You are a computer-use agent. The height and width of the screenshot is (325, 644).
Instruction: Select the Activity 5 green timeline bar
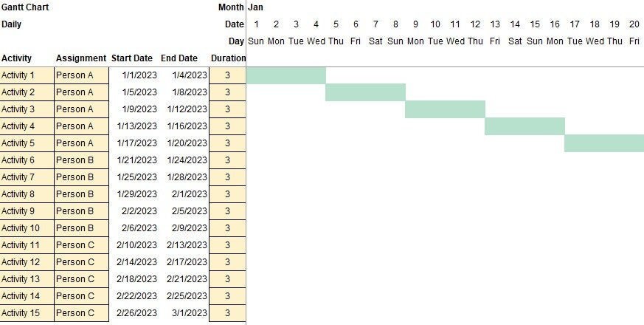click(604, 143)
